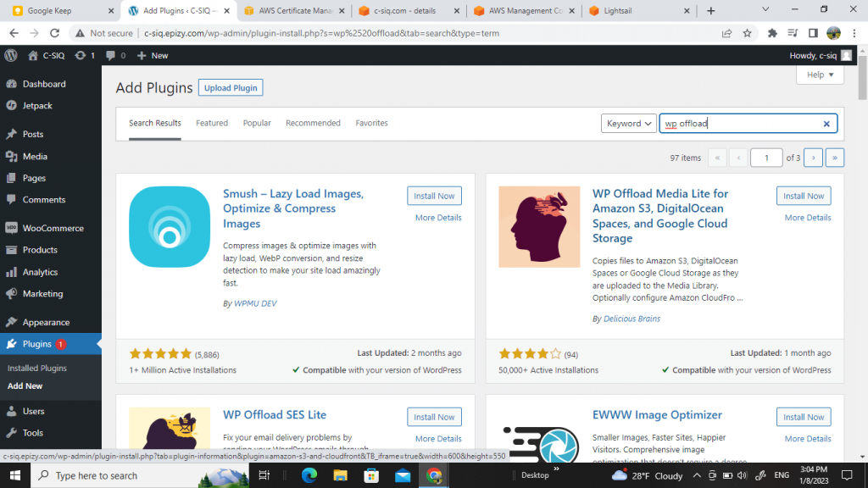Open the taskbar notification center
The height and width of the screenshot is (488, 868).
point(847,475)
